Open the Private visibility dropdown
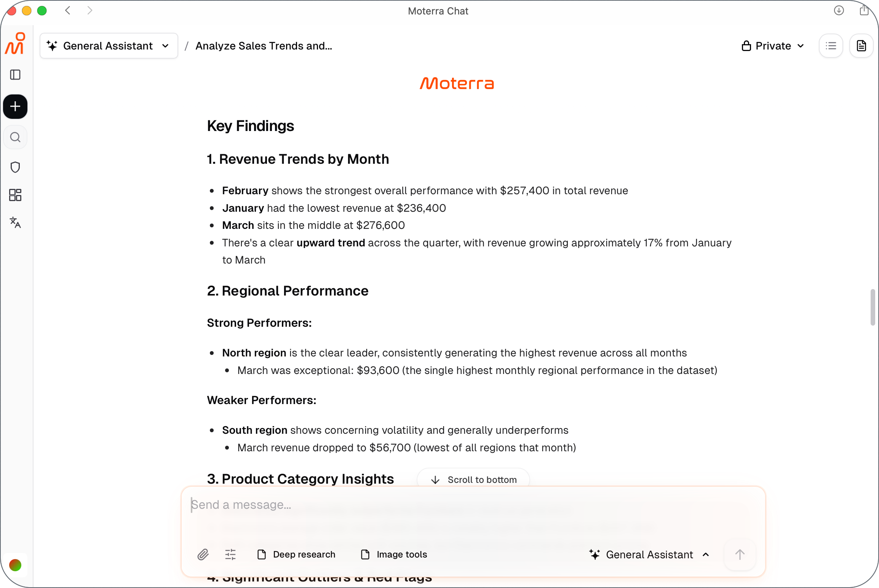Image resolution: width=879 pixels, height=588 pixels. (773, 46)
